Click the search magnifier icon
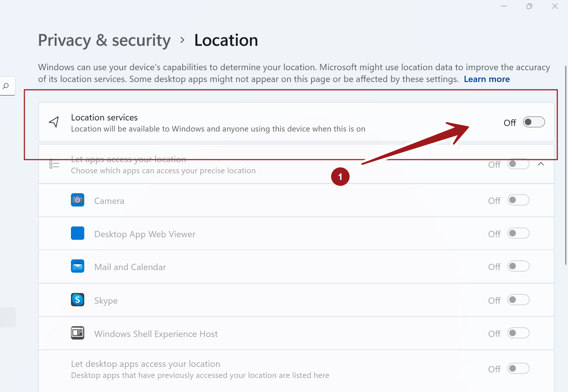 (6, 86)
